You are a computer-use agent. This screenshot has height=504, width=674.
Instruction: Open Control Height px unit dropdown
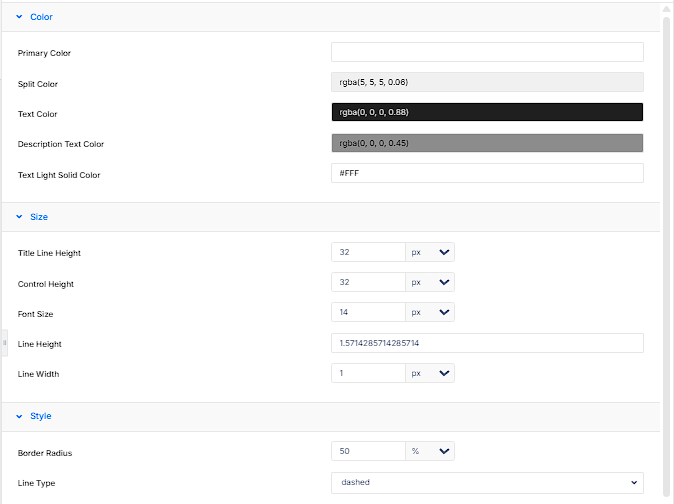[x=430, y=282]
